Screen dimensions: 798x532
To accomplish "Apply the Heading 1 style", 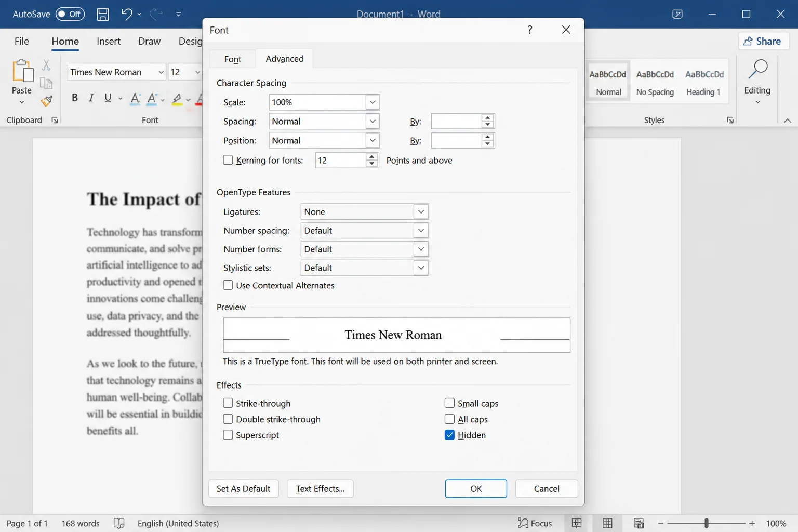I will [703, 82].
